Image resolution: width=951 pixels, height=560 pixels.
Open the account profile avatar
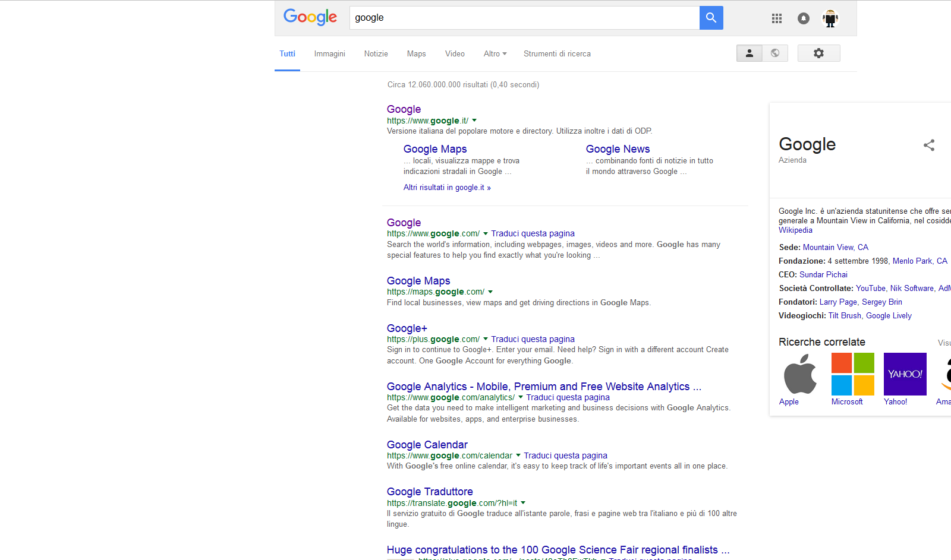click(830, 18)
